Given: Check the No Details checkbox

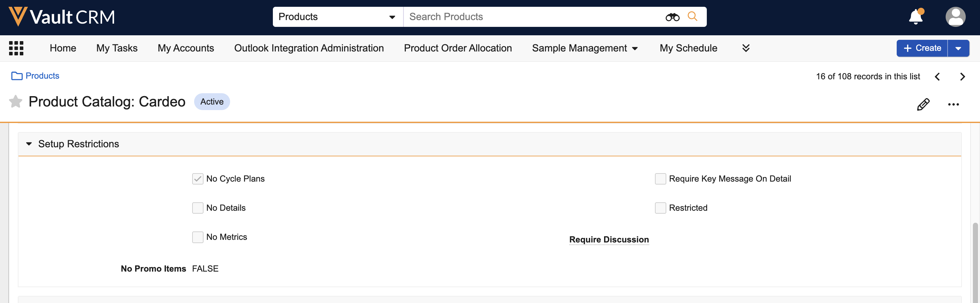Looking at the screenshot, I should coord(197,208).
